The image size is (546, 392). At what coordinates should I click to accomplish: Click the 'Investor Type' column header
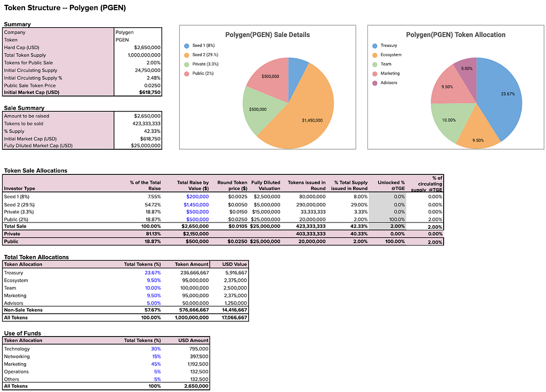tap(20, 188)
